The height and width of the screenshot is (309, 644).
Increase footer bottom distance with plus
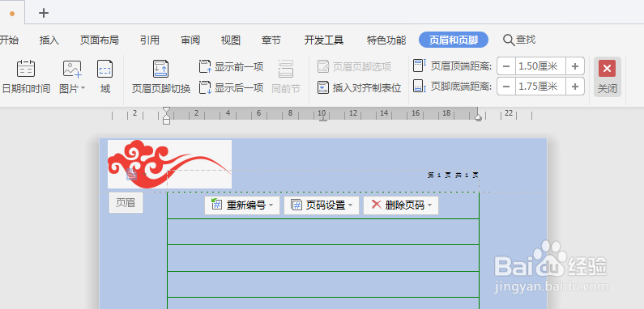point(575,87)
